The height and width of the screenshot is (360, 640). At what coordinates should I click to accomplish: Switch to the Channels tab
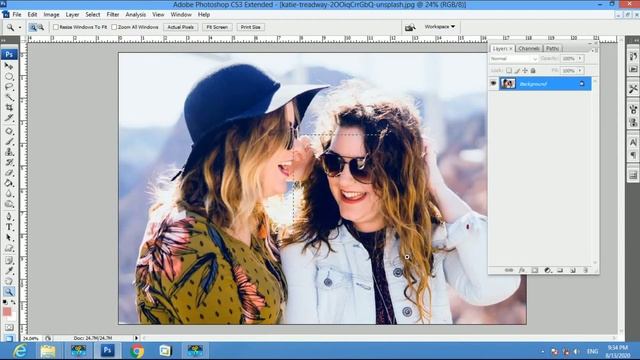(529, 49)
